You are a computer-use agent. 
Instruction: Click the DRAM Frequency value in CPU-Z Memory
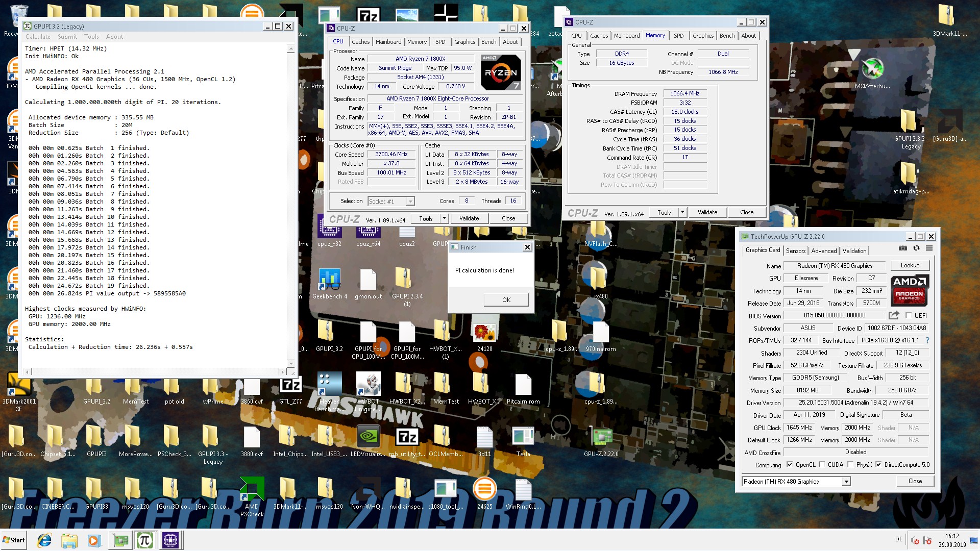684,93
